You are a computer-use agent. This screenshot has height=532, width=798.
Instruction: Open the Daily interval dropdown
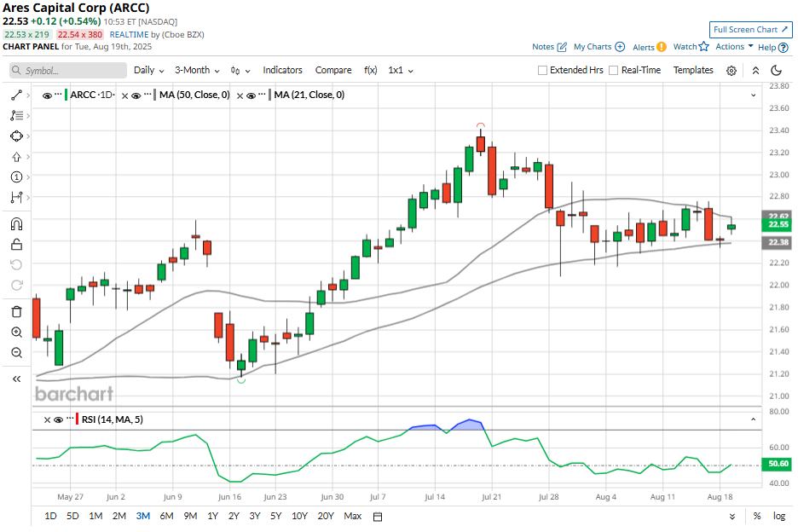(148, 70)
